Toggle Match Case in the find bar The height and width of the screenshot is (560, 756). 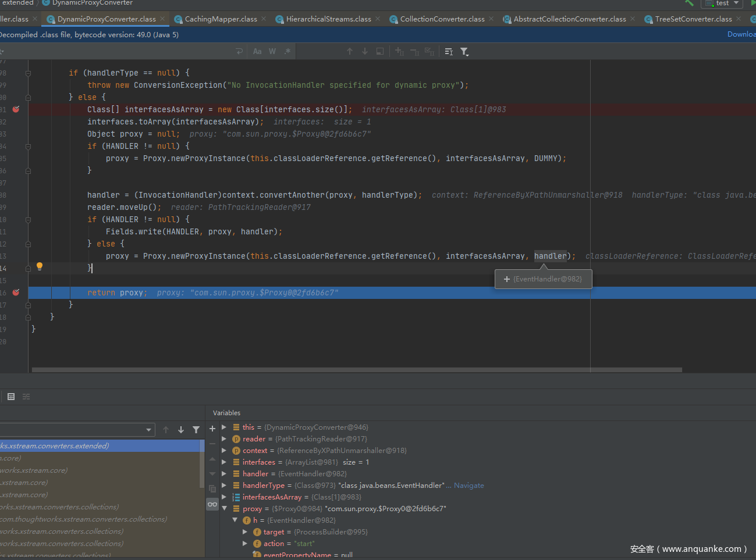[257, 52]
